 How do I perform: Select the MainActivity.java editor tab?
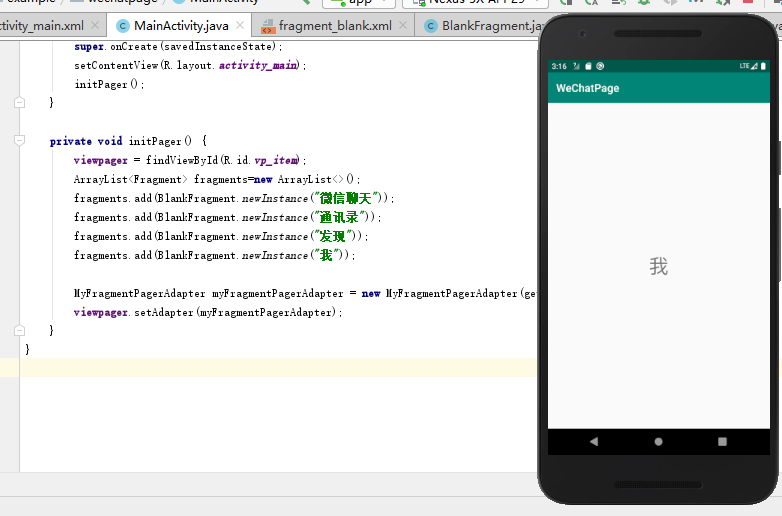point(181,25)
